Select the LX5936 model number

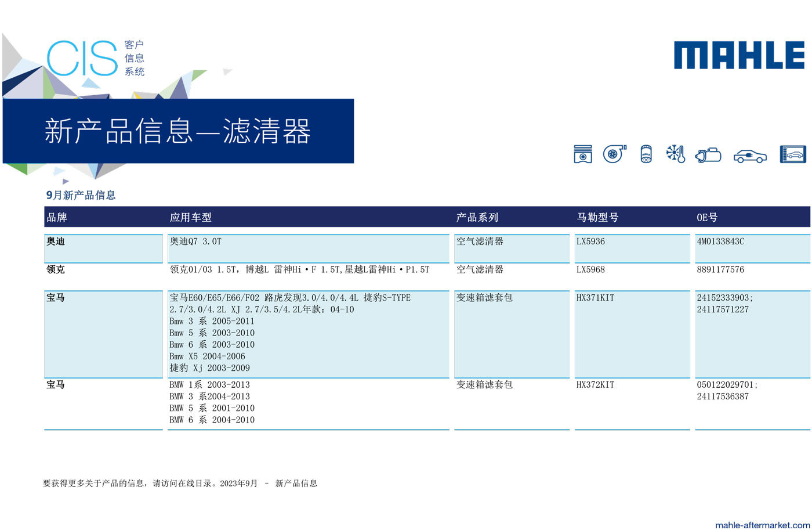click(590, 241)
